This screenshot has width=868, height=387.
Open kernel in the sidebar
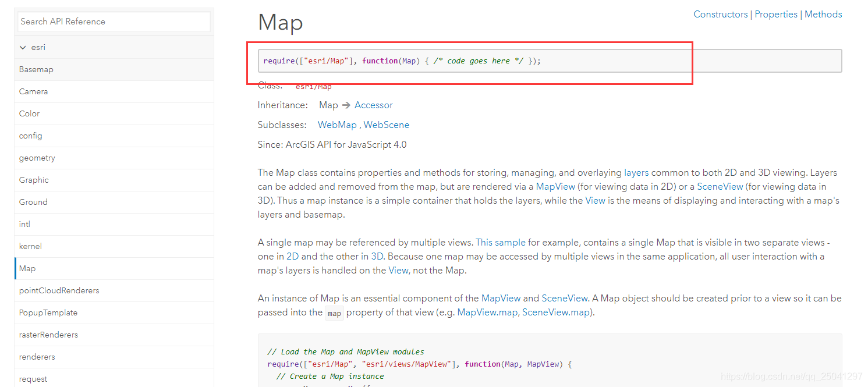114,246
